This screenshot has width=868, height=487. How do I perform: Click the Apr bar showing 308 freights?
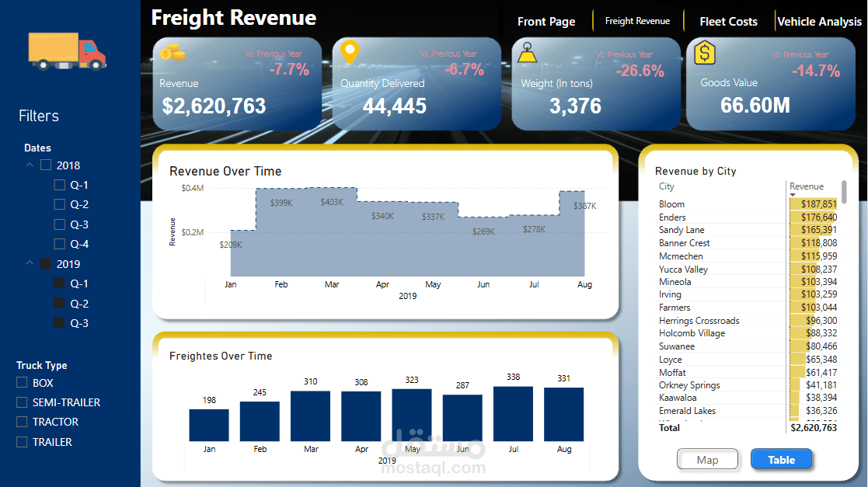[361, 416]
